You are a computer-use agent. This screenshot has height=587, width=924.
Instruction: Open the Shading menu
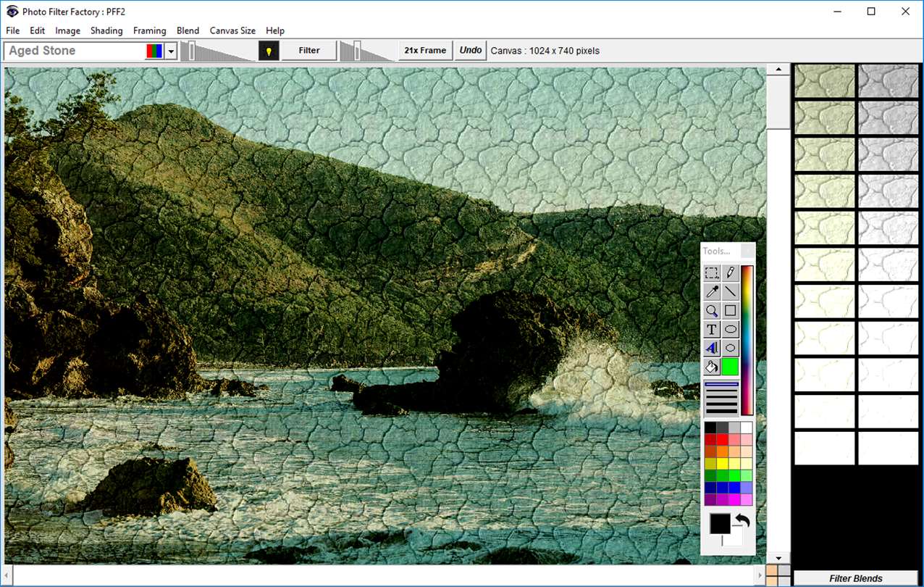[106, 30]
